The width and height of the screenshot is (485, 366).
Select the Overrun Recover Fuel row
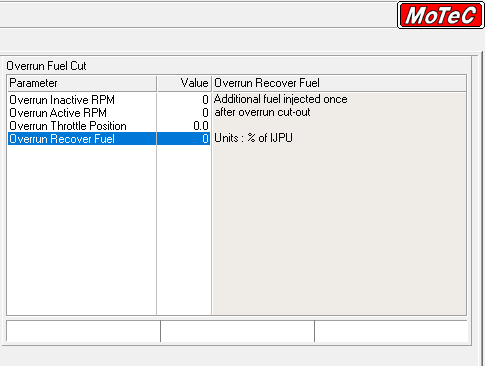click(x=109, y=139)
